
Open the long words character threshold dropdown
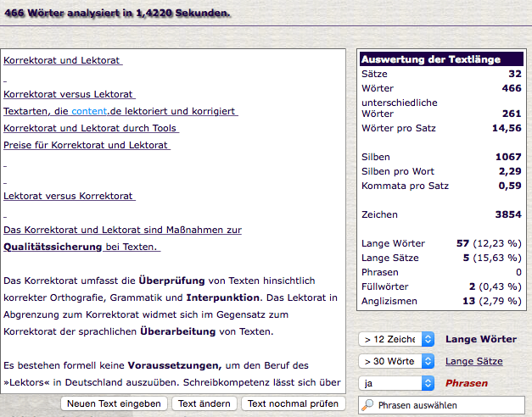pyautogui.click(x=397, y=339)
